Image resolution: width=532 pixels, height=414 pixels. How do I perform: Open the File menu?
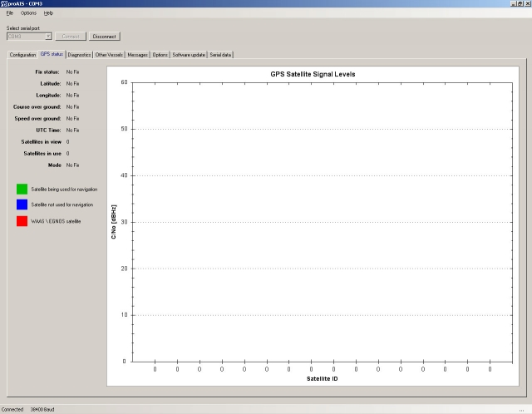(x=9, y=13)
